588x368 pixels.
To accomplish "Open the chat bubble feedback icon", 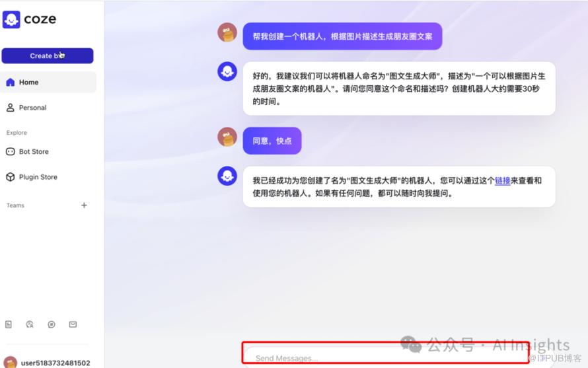I will [x=52, y=324].
